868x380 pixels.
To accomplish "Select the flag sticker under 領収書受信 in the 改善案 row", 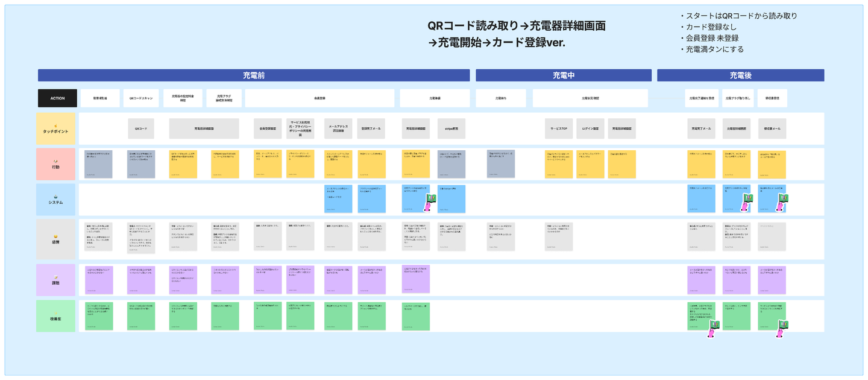I will pos(782,329).
